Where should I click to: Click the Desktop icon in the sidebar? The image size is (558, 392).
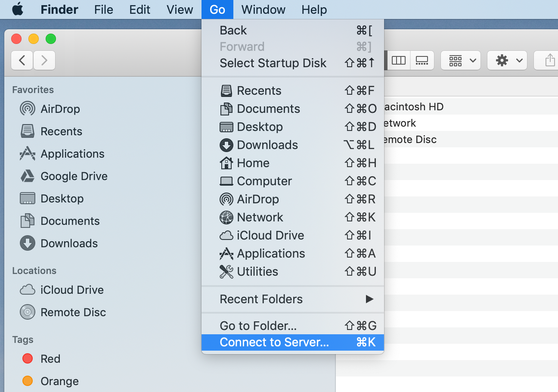pos(28,198)
